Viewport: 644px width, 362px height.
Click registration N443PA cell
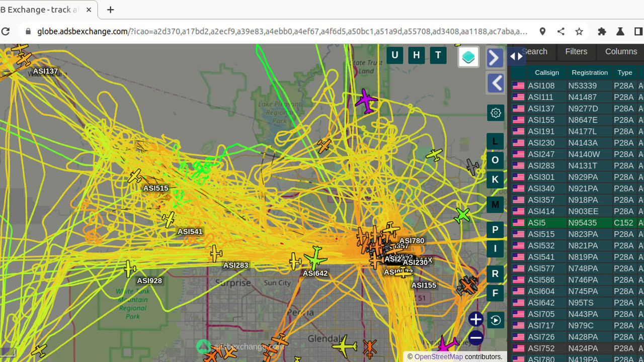coord(590,314)
